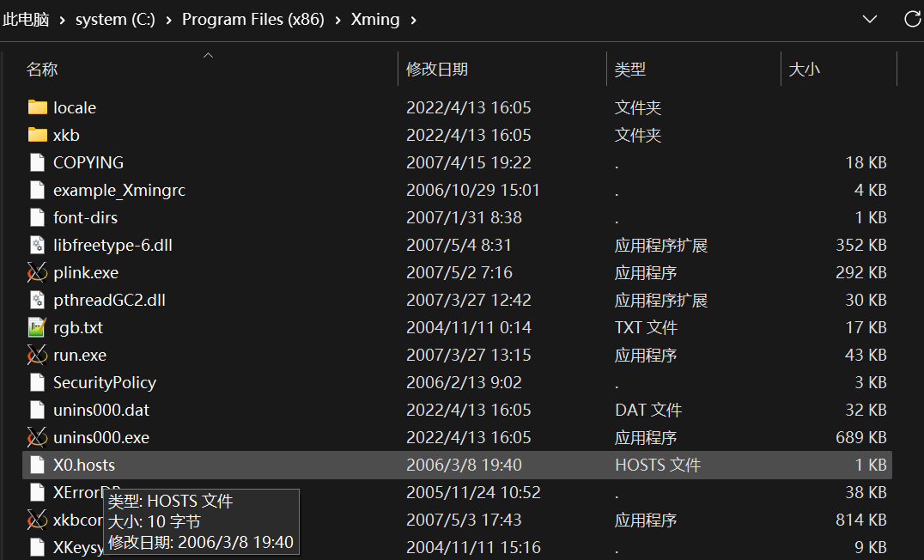Select the XKeysymDB file icon

pyautogui.click(x=37, y=547)
